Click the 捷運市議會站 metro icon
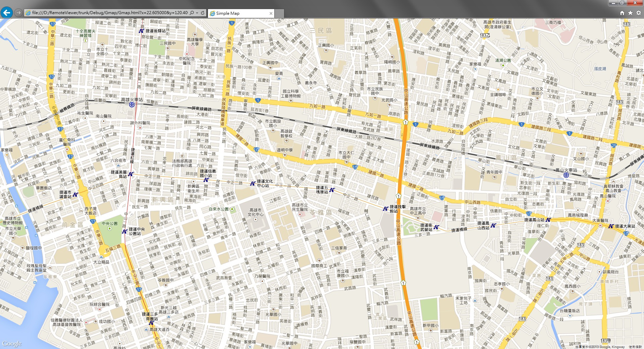The image size is (644, 349). tap(75, 194)
